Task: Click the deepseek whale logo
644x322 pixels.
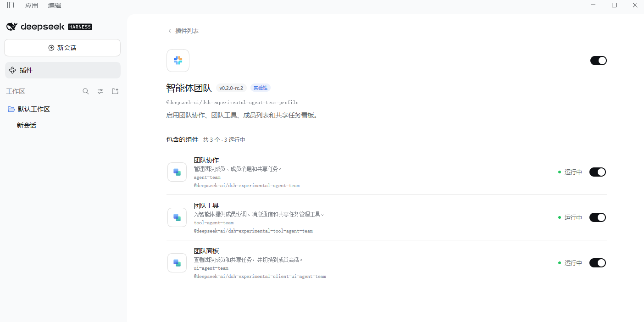Action: [11, 27]
